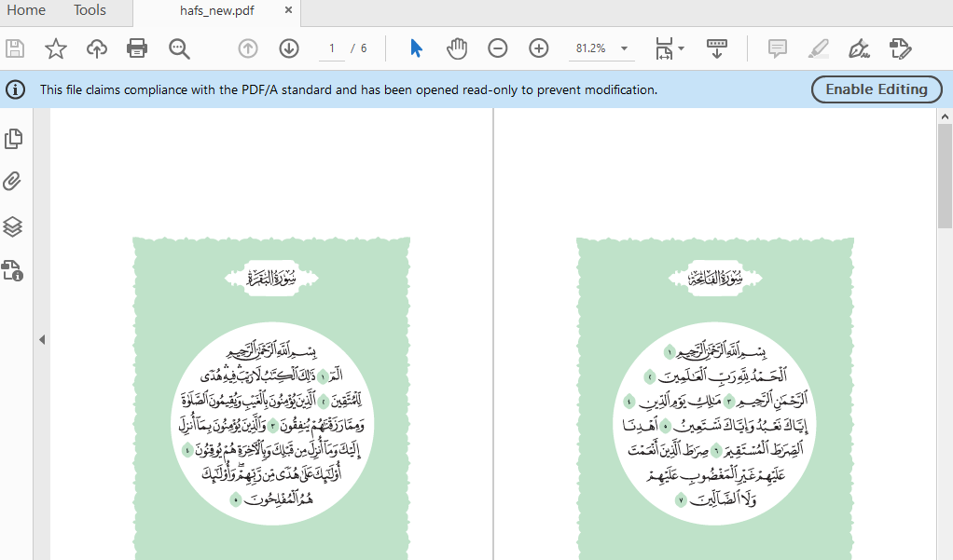Click scrolling mode keyboard icon
The height and width of the screenshot is (560, 953).
pos(716,48)
